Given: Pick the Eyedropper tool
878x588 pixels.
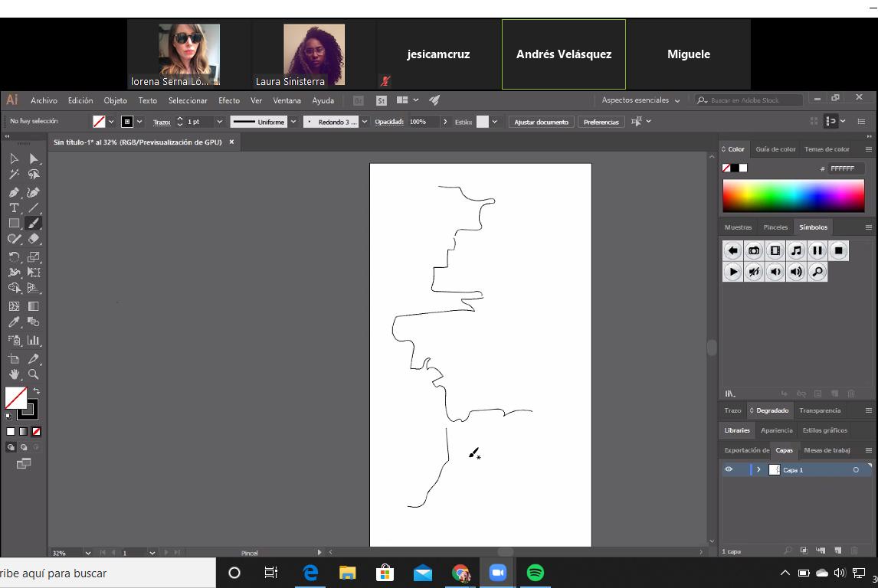Looking at the screenshot, I should [14, 322].
